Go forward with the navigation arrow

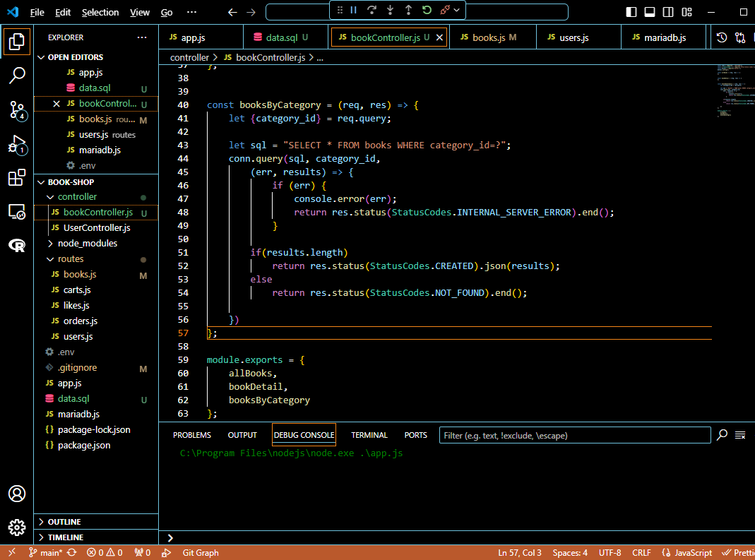click(251, 13)
